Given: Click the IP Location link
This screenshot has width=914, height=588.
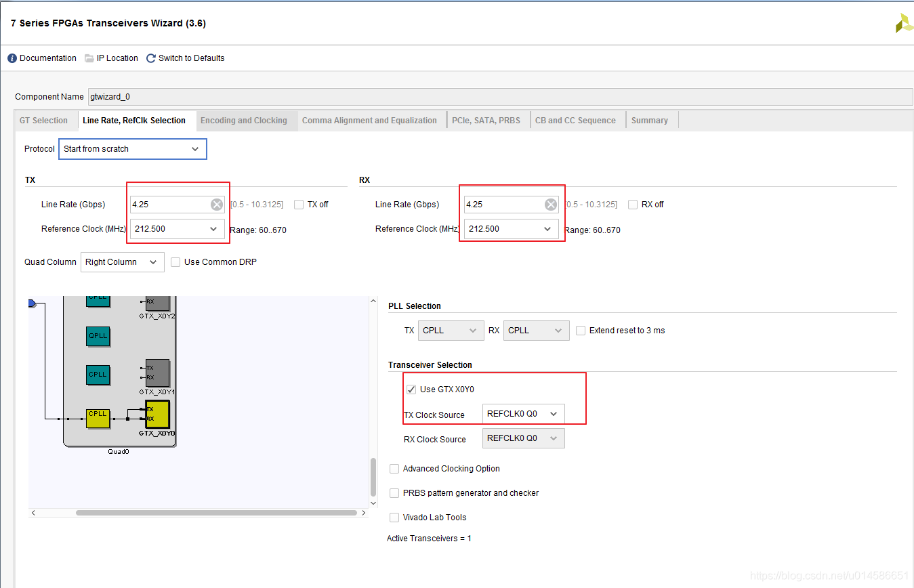Looking at the screenshot, I should click(117, 58).
